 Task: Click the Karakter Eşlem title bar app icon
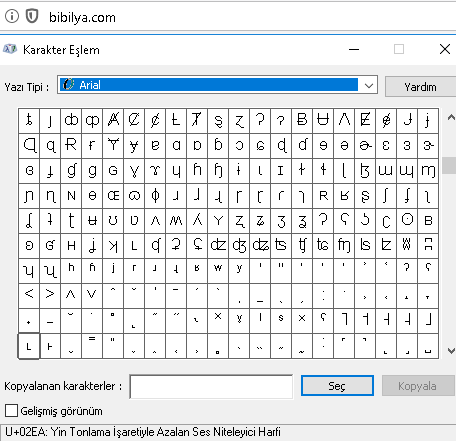[x=10, y=49]
